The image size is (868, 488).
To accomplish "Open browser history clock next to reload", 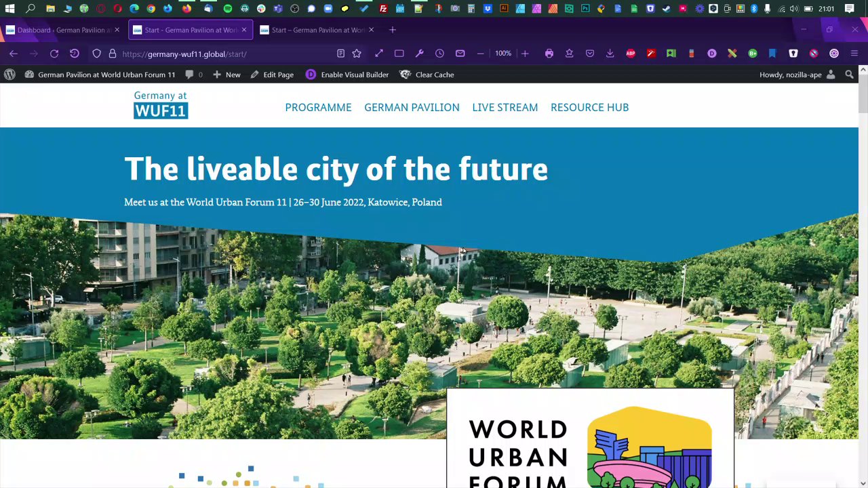I will pos(75,54).
